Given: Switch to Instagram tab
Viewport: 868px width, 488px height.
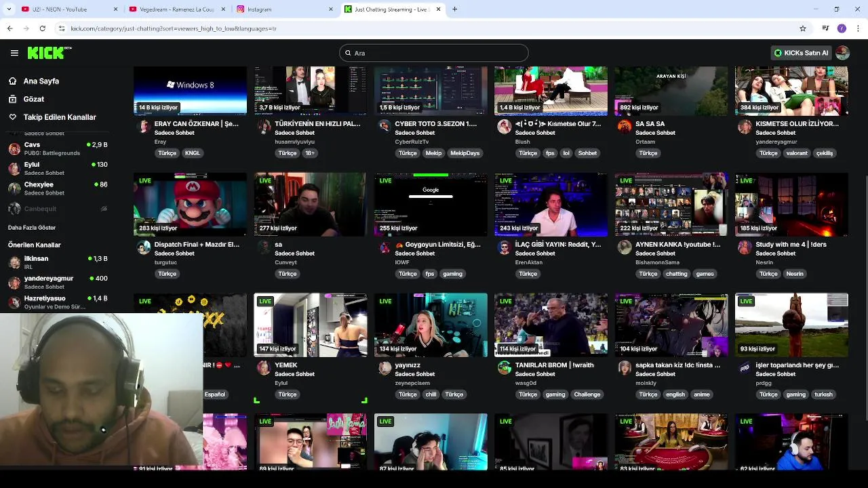Looking at the screenshot, I should click(283, 9).
